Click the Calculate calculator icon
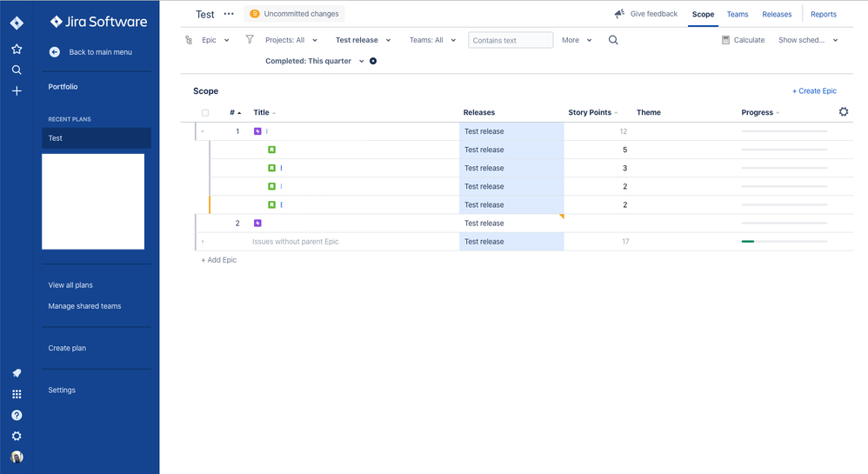868x474 pixels. pyautogui.click(x=725, y=40)
